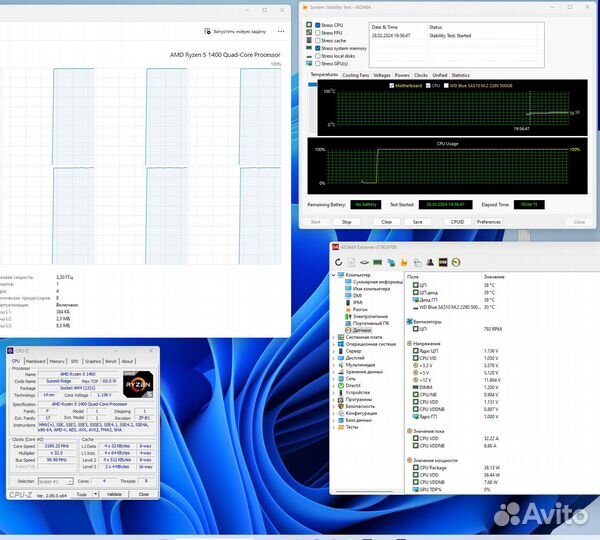
Task: Expand the Мультимедиа tree node
Action: [x=333, y=365]
